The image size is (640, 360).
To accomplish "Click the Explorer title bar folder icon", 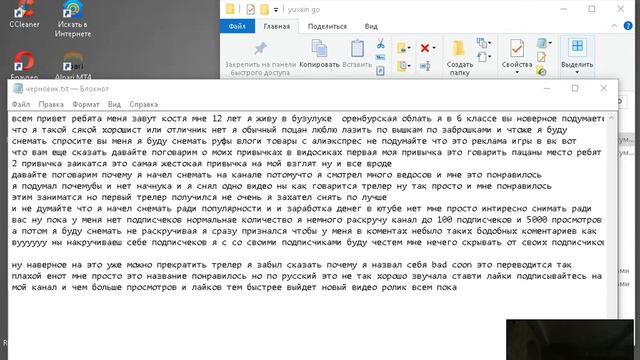I will [x=230, y=9].
